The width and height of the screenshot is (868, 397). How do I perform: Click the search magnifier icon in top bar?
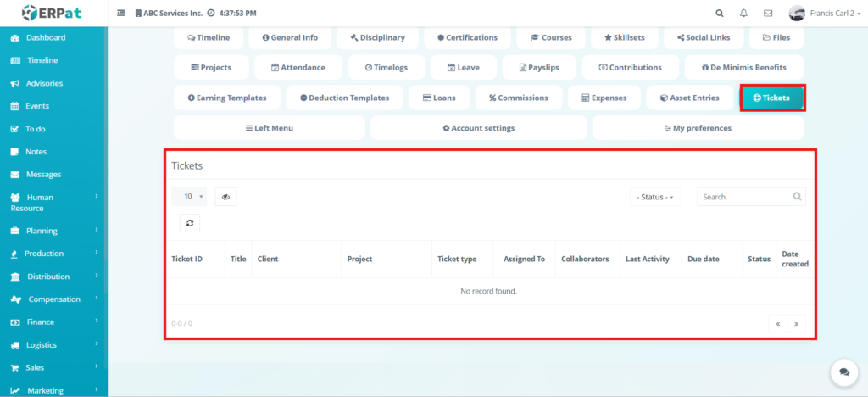pyautogui.click(x=720, y=14)
